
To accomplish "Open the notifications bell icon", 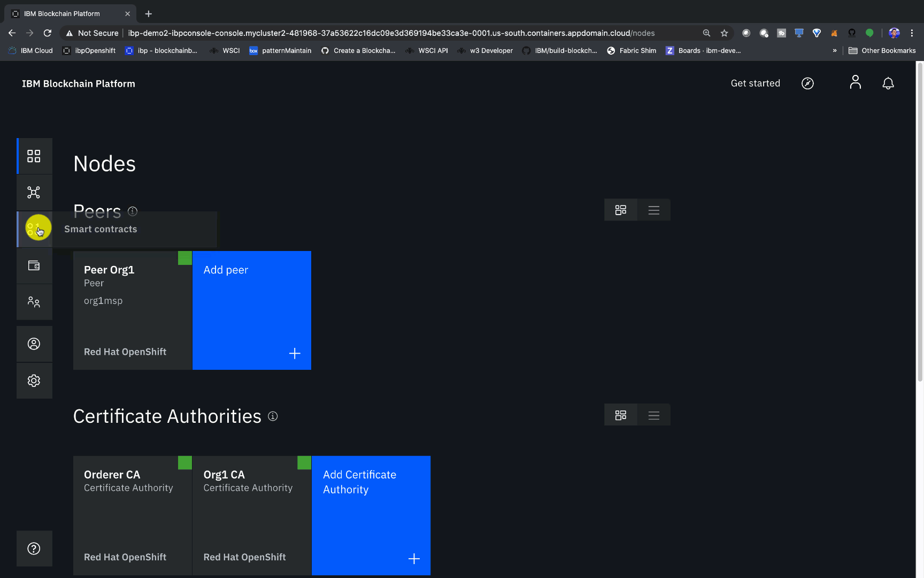I will pos(888,83).
